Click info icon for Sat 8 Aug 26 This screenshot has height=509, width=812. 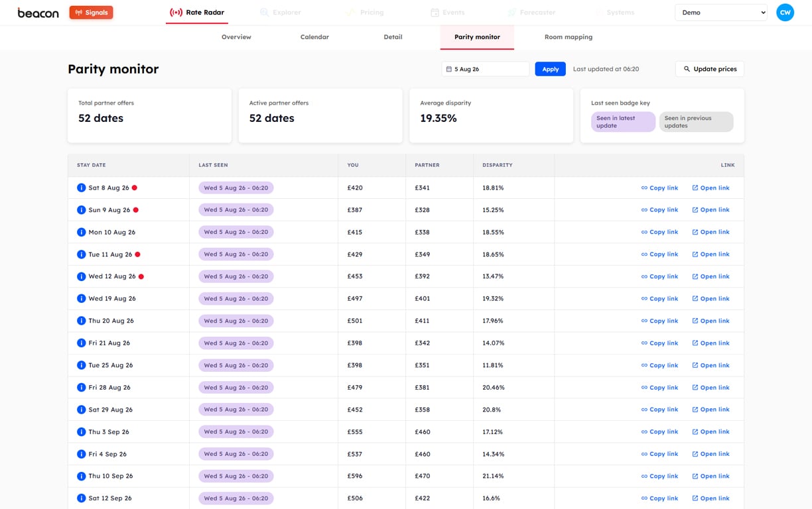(x=82, y=188)
